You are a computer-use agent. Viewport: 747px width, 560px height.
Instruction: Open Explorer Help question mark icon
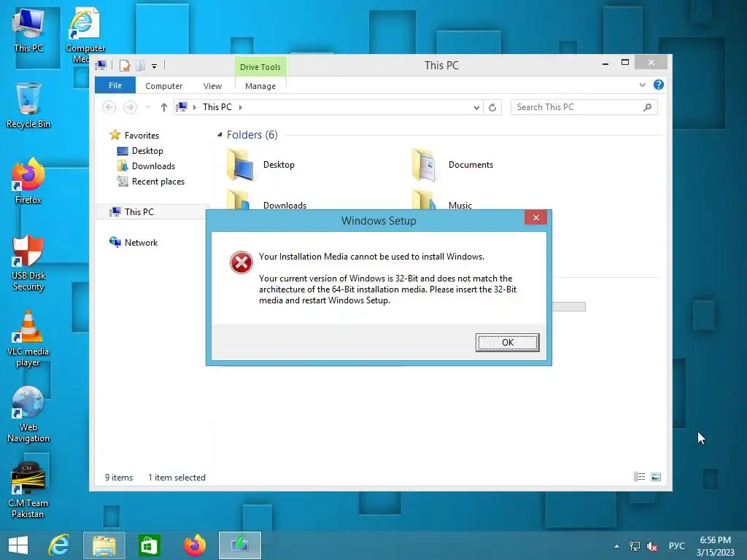pos(659,85)
